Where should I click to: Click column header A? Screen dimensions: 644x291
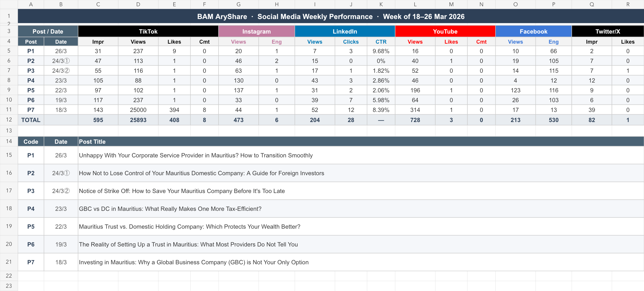tap(31, 4)
